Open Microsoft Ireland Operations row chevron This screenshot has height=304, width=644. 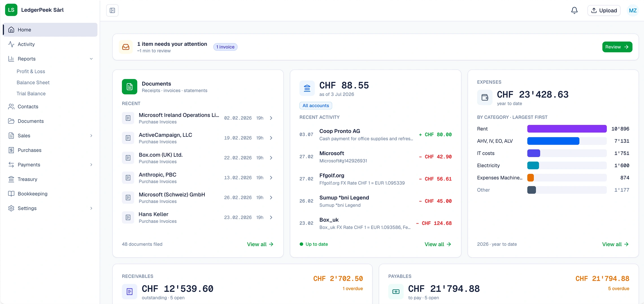271,118
